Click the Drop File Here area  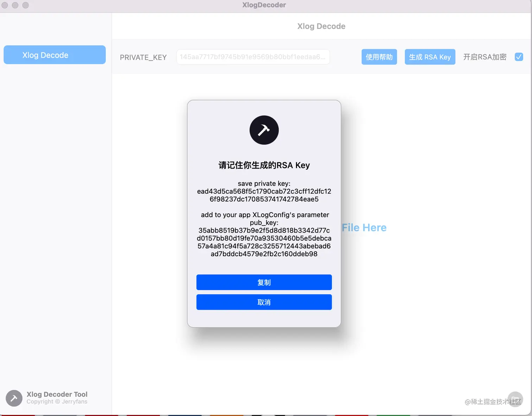pyautogui.click(x=364, y=227)
